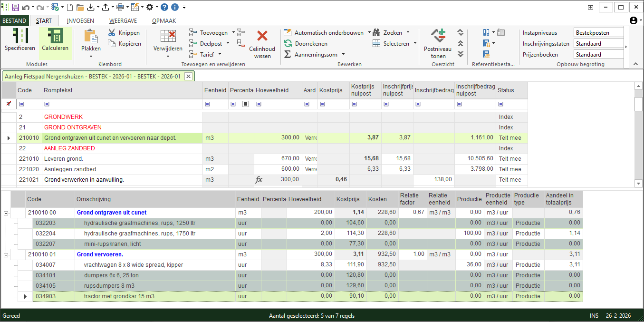Open the Instapniveaus Bestekposten combo box

pos(598,33)
